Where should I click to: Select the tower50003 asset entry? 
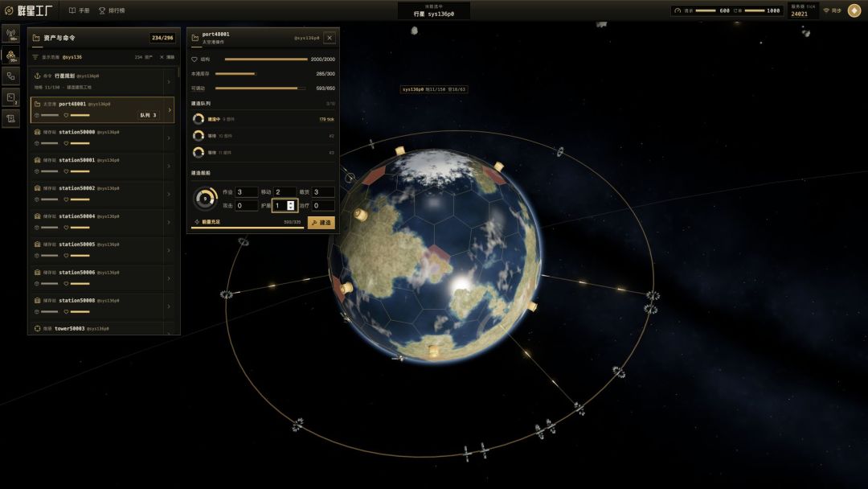(x=102, y=328)
